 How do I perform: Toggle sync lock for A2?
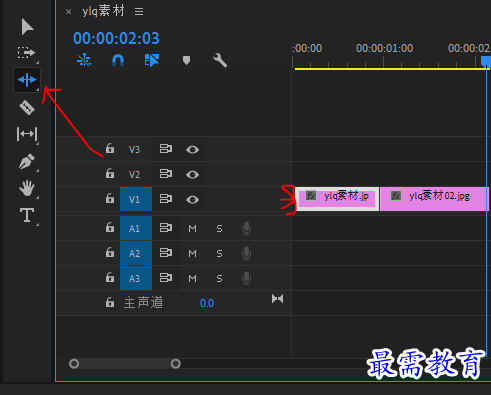166,253
